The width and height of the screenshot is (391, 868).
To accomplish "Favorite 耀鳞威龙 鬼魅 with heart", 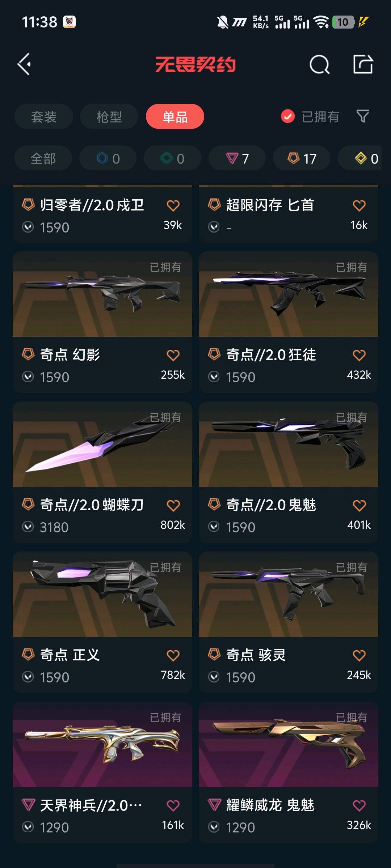I will (x=359, y=805).
